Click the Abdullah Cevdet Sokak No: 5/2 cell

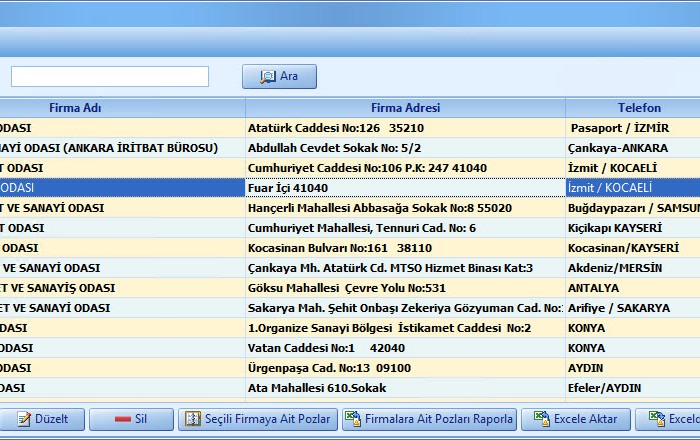pos(405,148)
